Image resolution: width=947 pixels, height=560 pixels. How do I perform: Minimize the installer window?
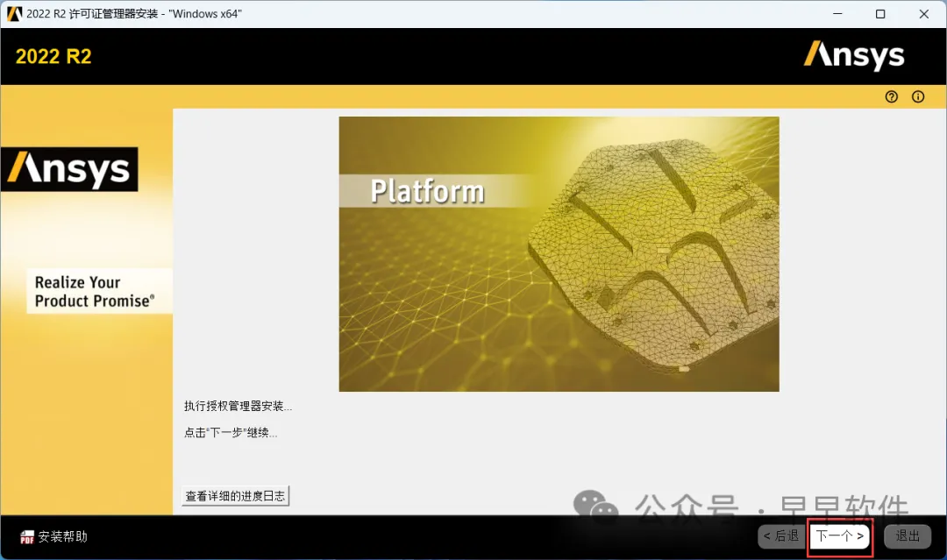coord(837,14)
